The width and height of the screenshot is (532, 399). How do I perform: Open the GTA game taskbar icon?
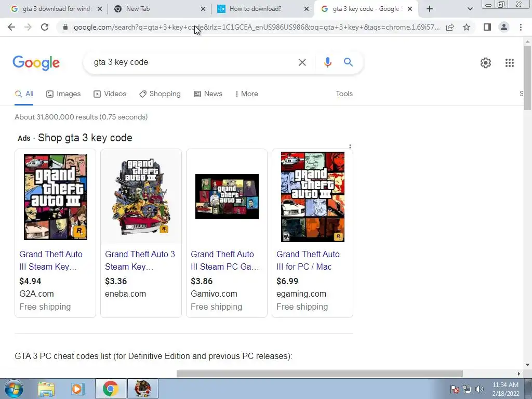(142, 389)
